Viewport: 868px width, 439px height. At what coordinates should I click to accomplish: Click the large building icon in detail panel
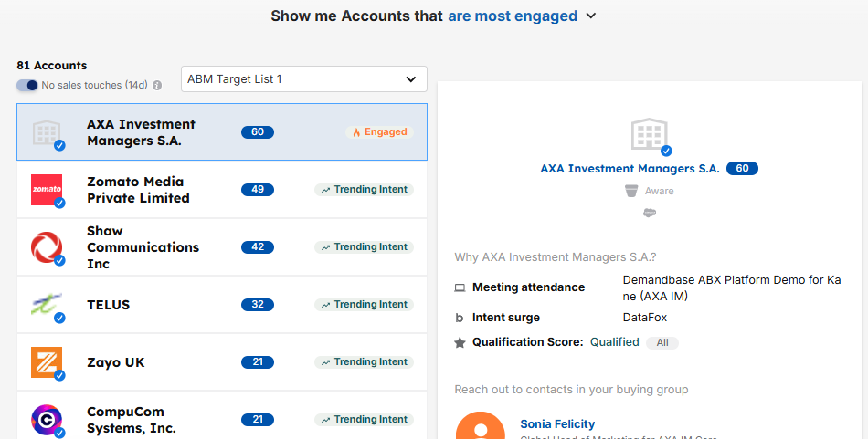pos(650,134)
